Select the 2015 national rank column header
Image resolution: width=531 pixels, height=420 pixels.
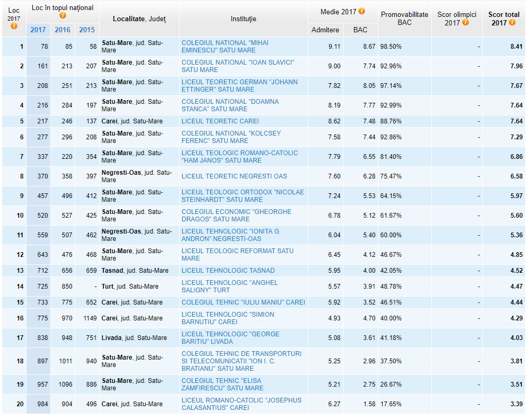[x=87, y=30]
